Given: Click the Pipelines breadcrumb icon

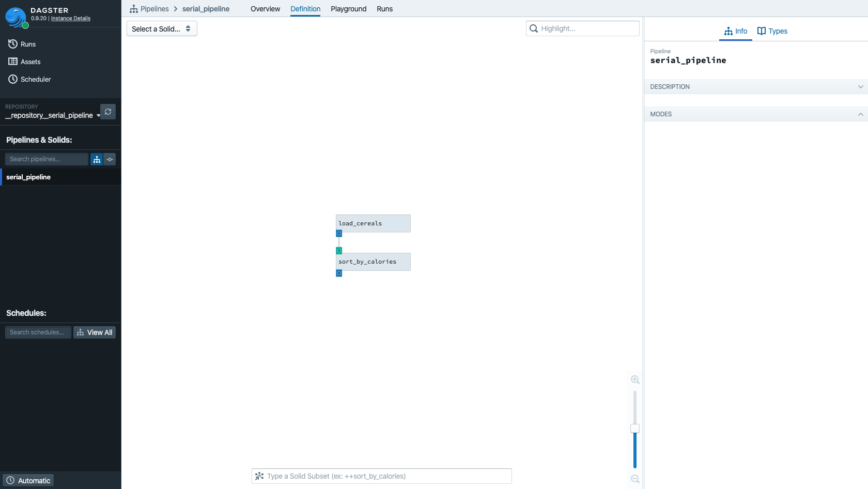Looking at the screenshot, I should coord(134,9).
